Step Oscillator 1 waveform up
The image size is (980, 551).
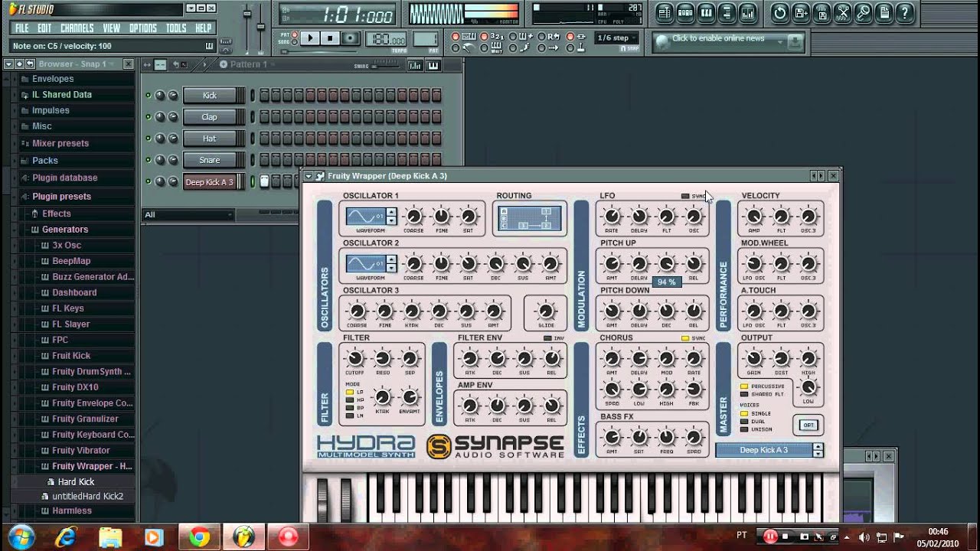coord(391,213)
